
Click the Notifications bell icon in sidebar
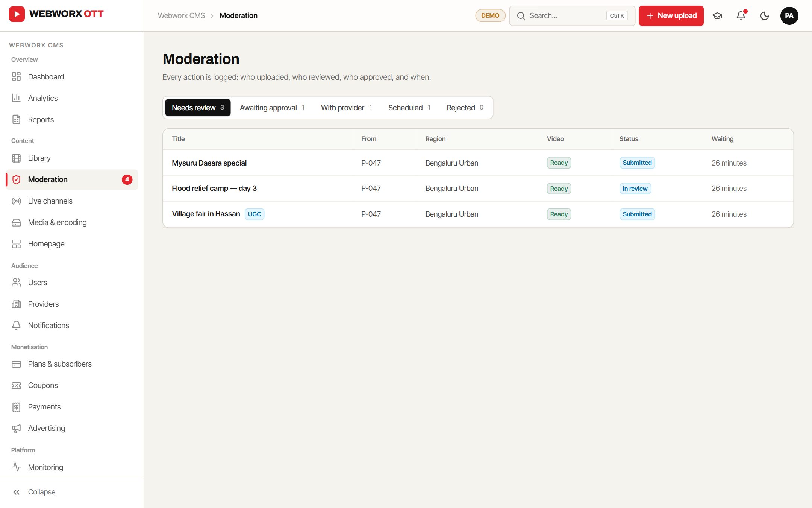coord(16,325)
